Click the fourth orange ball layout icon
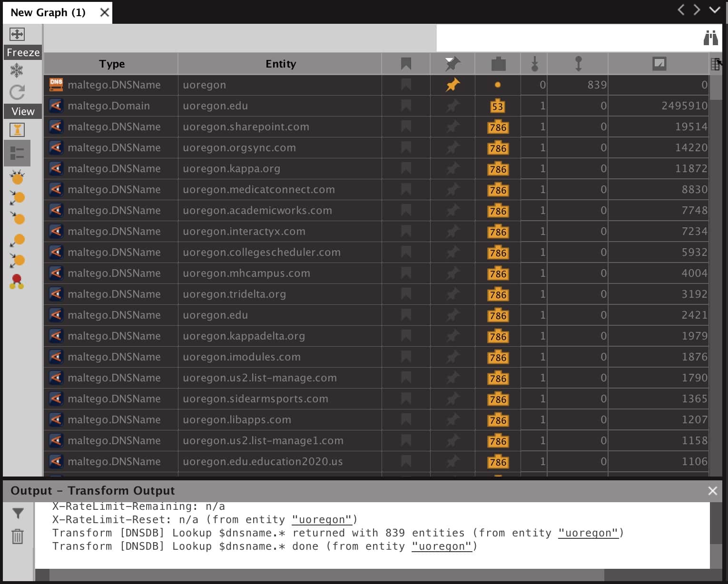The height and width of the screenshot is (584, 728). point(17,240)
